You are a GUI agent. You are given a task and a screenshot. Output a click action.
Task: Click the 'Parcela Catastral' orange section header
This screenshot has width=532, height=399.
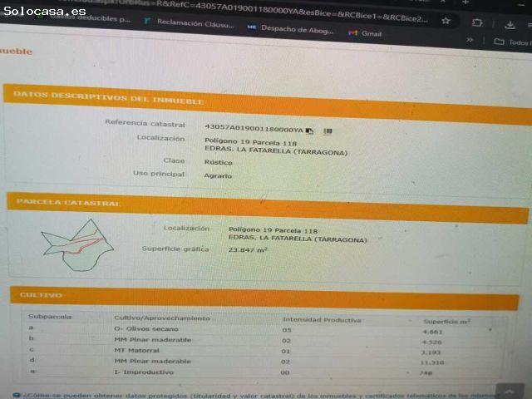(x=268, y=207)
